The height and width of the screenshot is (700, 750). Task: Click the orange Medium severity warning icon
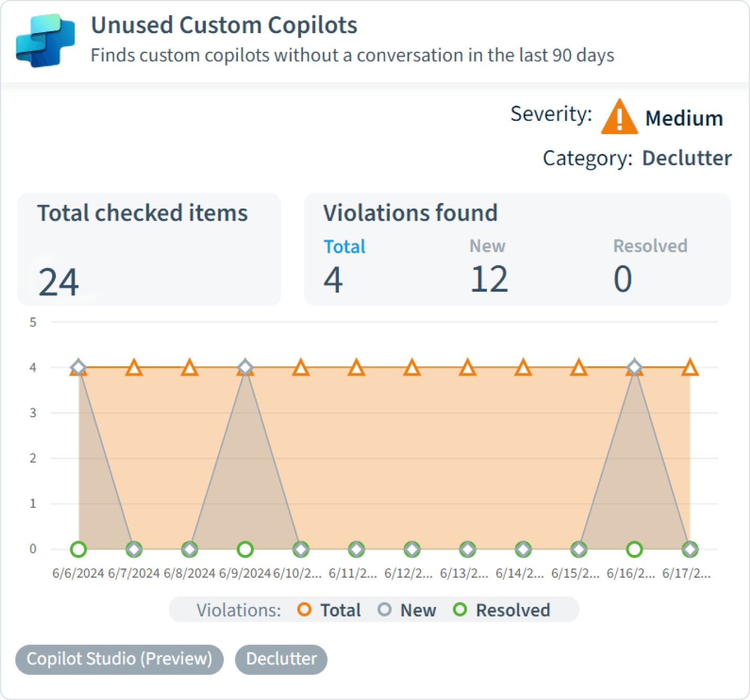click(x=619, y=117)
